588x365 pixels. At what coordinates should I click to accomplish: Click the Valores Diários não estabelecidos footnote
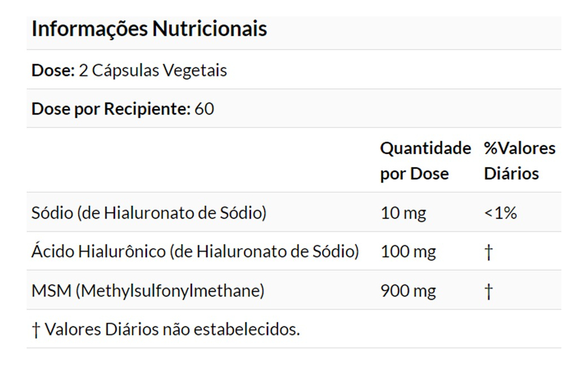point(172,329)
